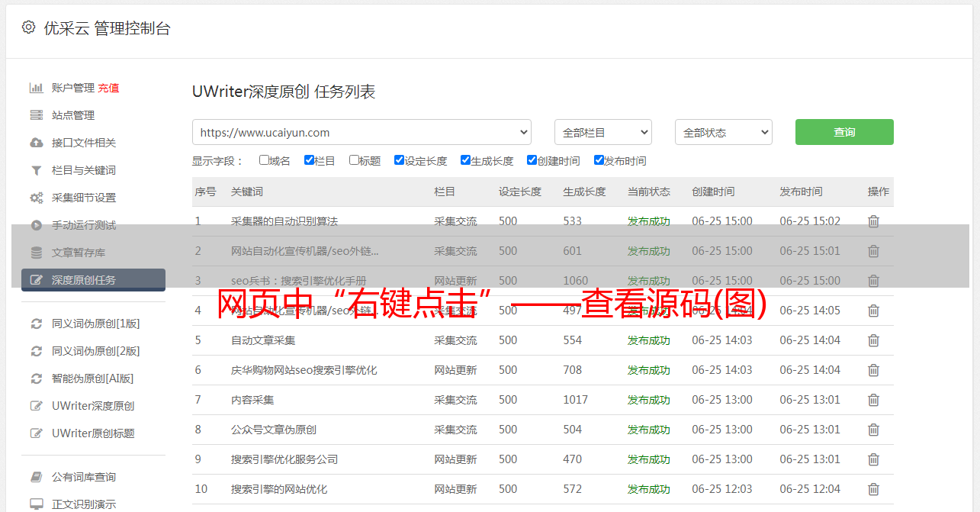The height and width of the screenshot is (512, 980).
Task: Click trash icon for row 10 搜索引擎的网站优化
Action: tap(873, 489)
